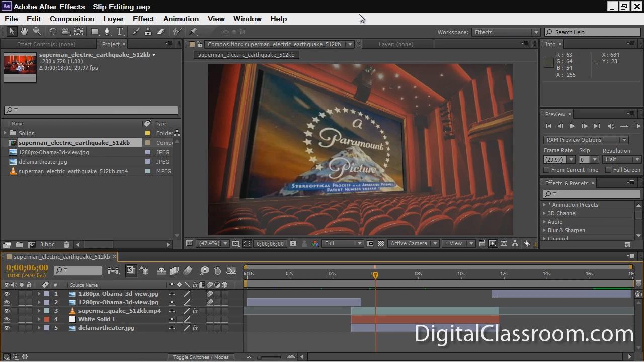
Task: Select the Horizontal Type tool
Action: click(120, 31)
